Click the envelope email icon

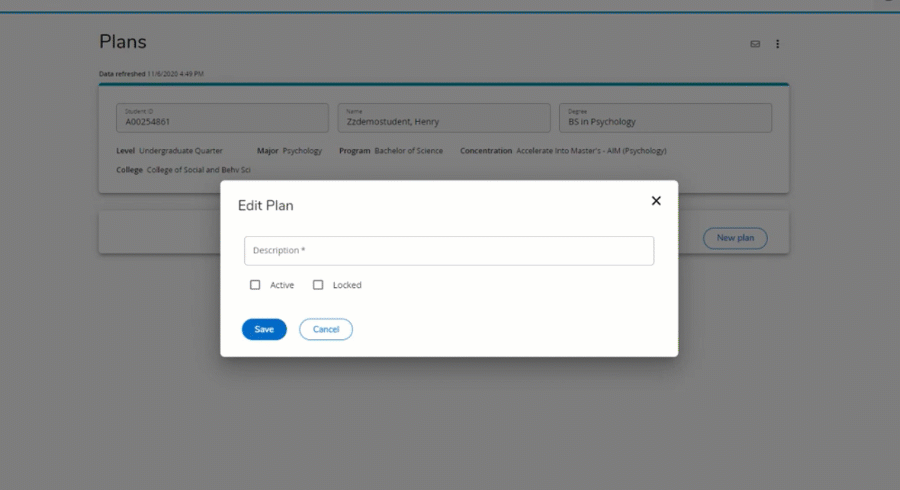pyautogui.click(x=755, y=44)
